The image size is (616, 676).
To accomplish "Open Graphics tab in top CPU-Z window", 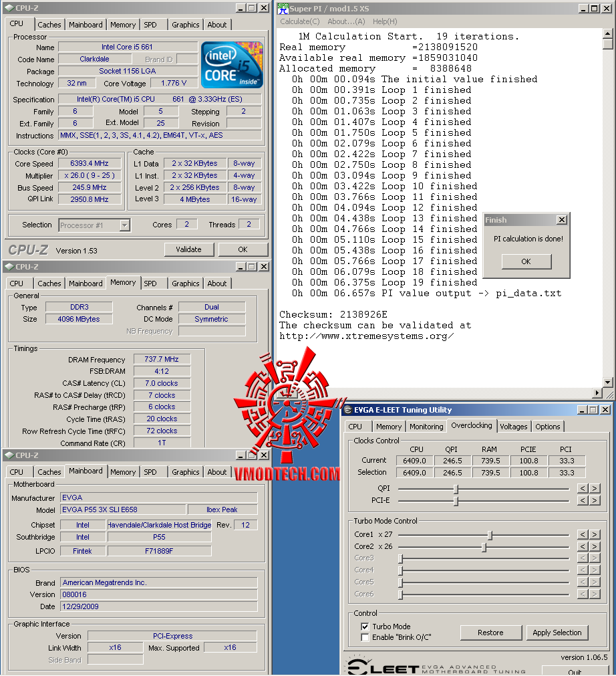I will coord(185,25).
